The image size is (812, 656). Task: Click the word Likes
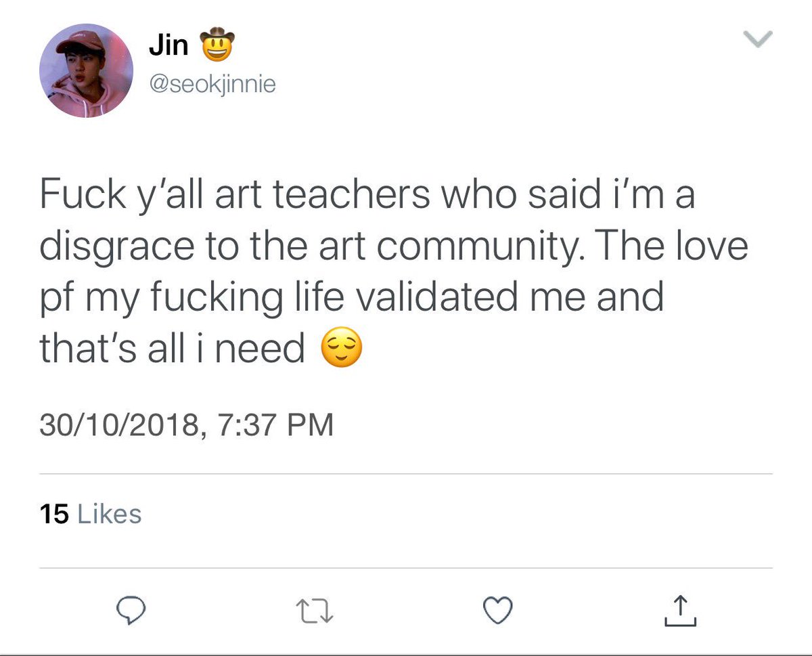[110, 514]
